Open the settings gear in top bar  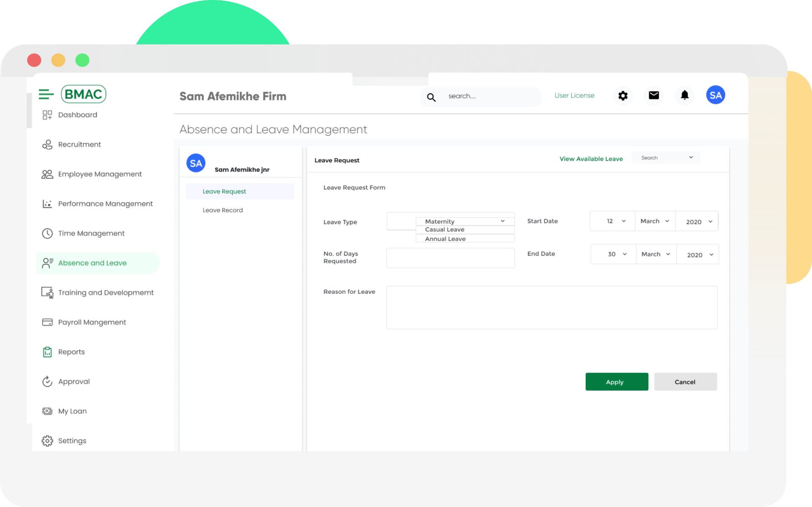click(623, 95)
